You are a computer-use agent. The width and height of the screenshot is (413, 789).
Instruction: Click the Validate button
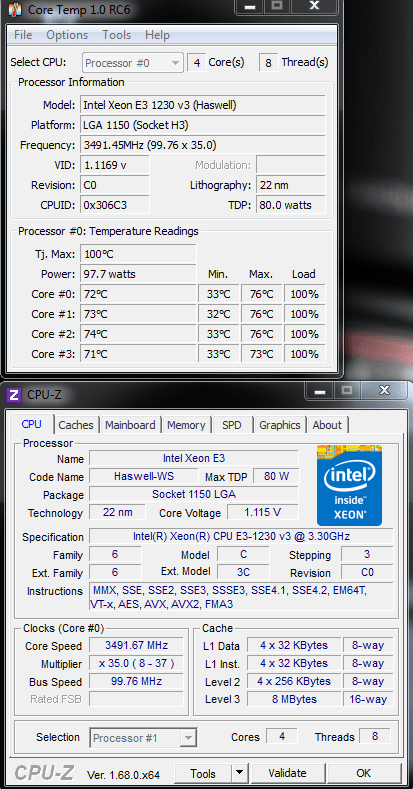coord(287,773)
